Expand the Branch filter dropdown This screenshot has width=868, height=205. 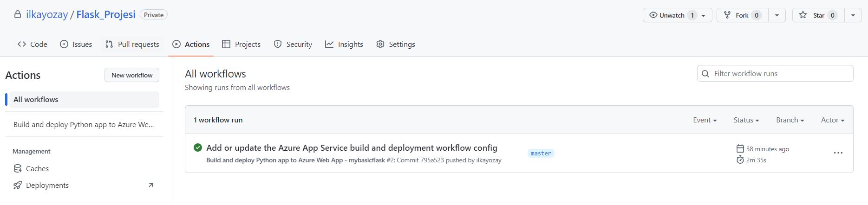tap(790, 120)
